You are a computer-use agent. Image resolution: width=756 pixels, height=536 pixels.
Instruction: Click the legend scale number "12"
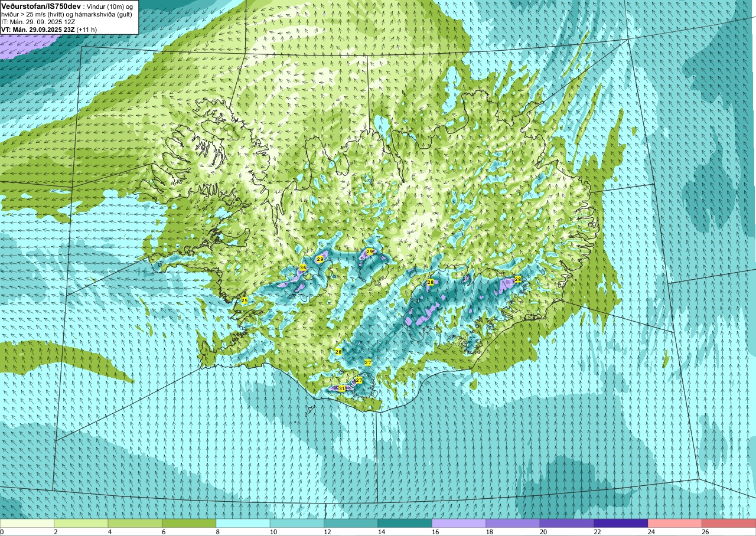pos(328,532)
